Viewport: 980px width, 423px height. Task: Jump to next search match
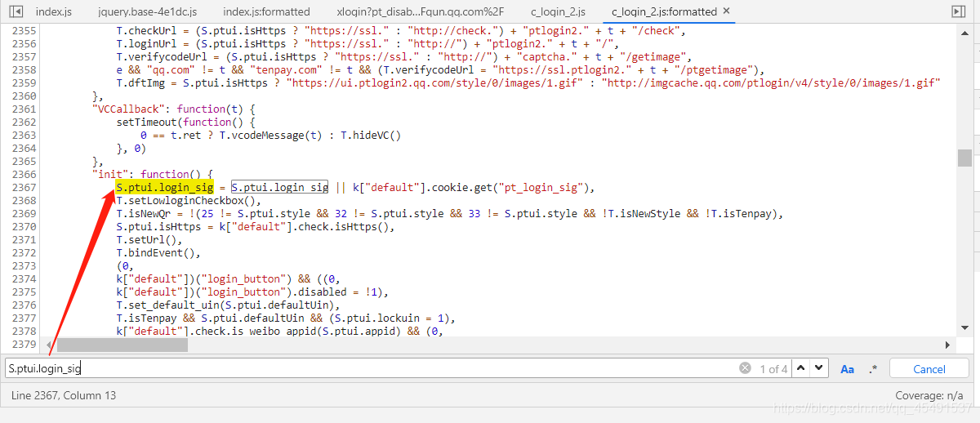819,368
